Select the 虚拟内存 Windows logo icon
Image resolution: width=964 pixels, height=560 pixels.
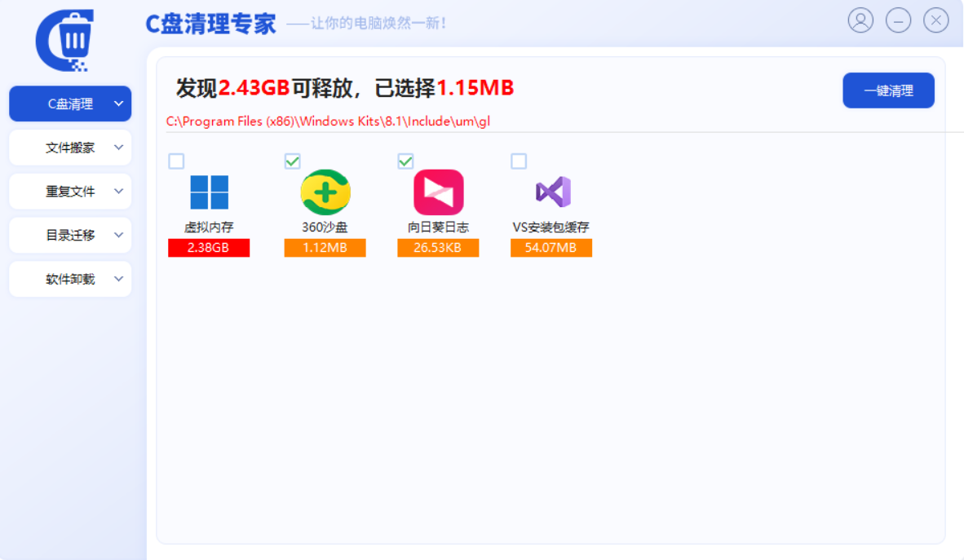pyautogui.click(x=209, y=192)
